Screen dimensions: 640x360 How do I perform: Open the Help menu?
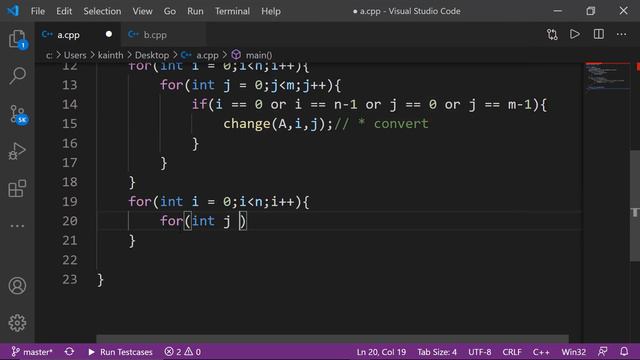click(271, 11)
